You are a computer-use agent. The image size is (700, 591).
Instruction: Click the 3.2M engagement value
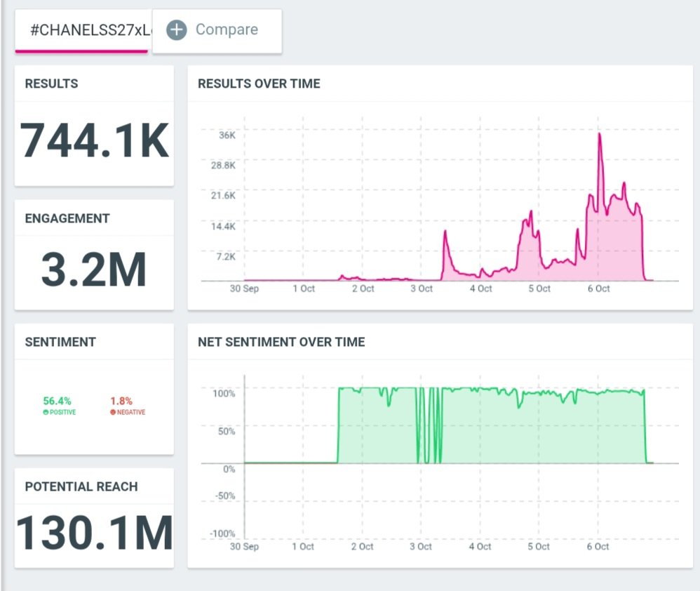94,269
